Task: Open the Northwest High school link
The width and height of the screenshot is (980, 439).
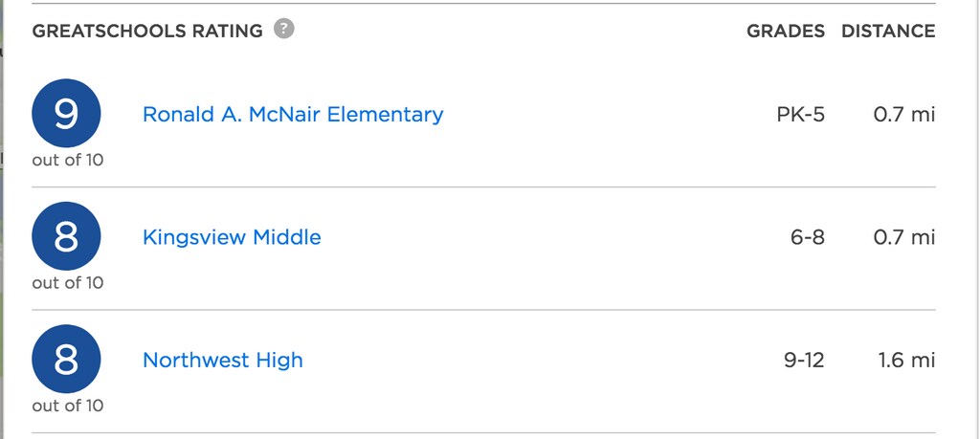Action: tap(222, 361)
